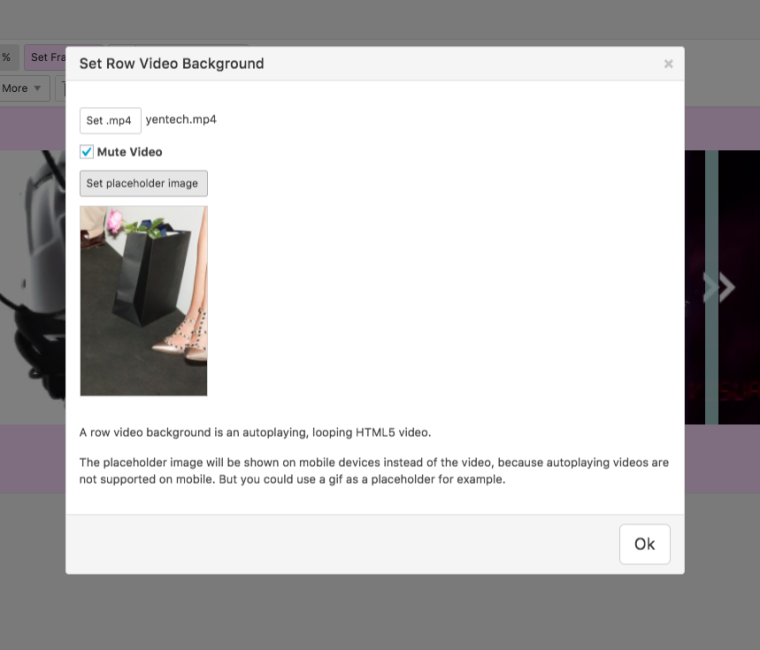Screen dimensions: 760x650
Task: Click the More dropdown arrow triangle
Action: [38, 88]
